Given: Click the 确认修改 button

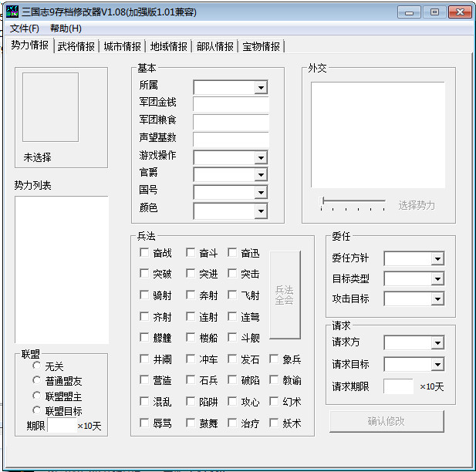Looking at the screenshot, I should pos(387,421).
